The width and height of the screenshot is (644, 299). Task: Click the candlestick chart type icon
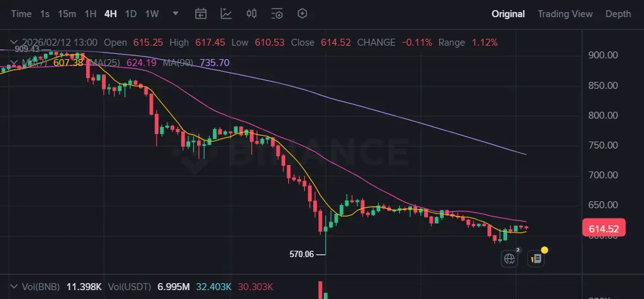coord(252,13)
